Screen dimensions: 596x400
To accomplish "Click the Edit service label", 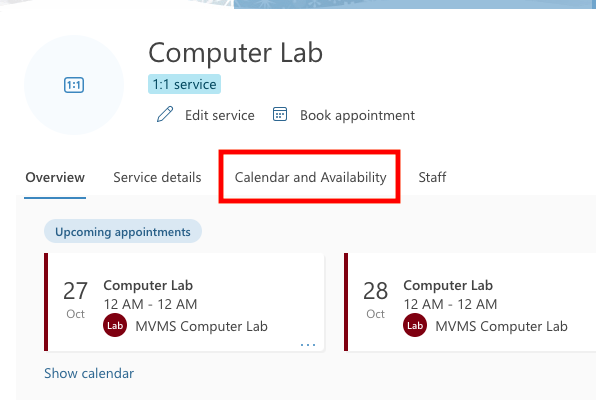I will [x=220, y=115].
